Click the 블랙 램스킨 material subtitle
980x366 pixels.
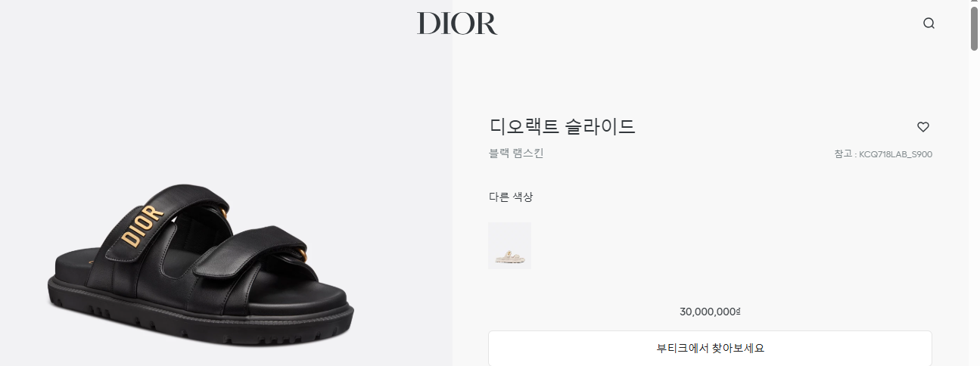pos(516,154)
